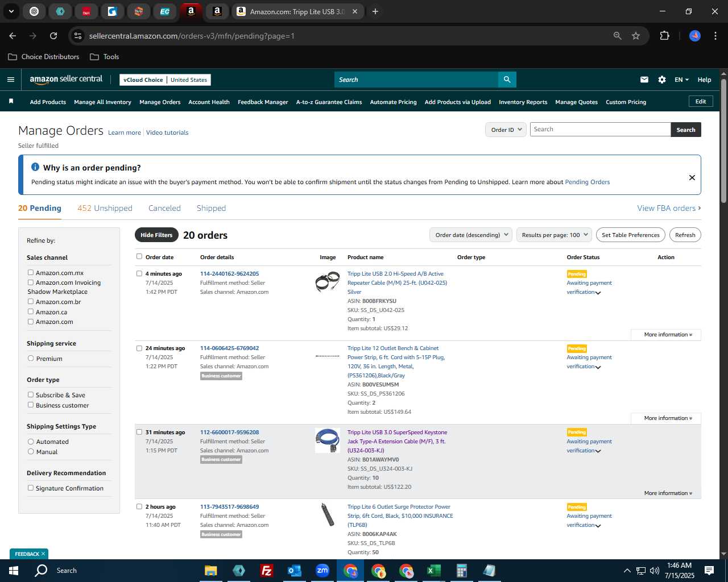Click the Amazon Seller Central logo
Screen dimensions: 728x582
[66, 80]
